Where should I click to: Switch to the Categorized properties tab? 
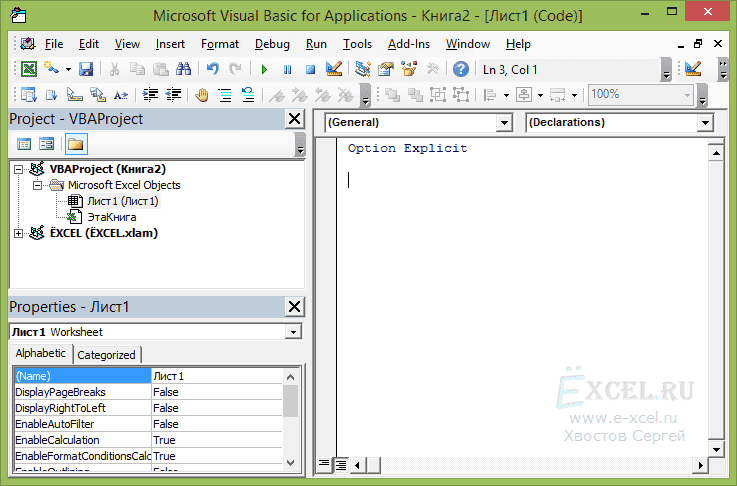click(x=106, y=354)
